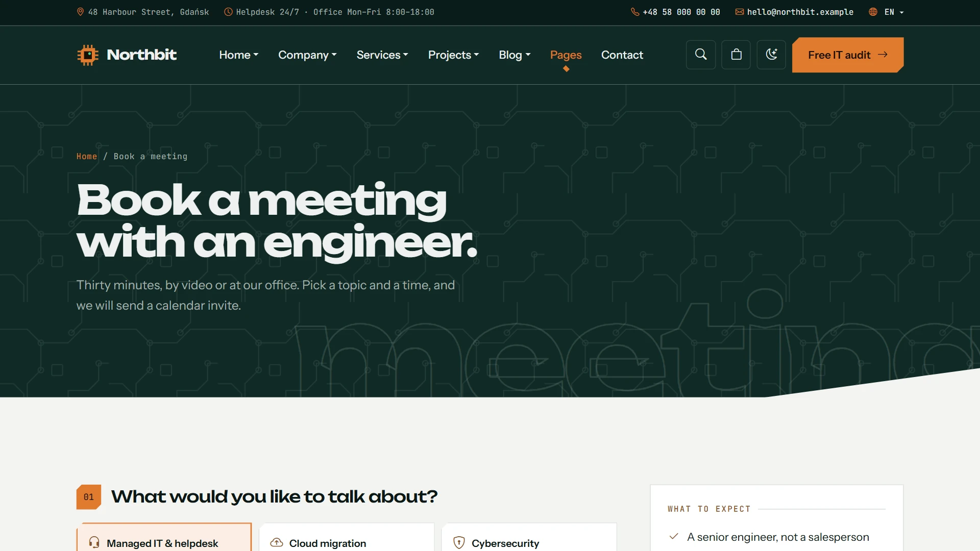Viewport: 980px width, 551px height.
Task: Go to the Contact page
Action: [622, 55]
